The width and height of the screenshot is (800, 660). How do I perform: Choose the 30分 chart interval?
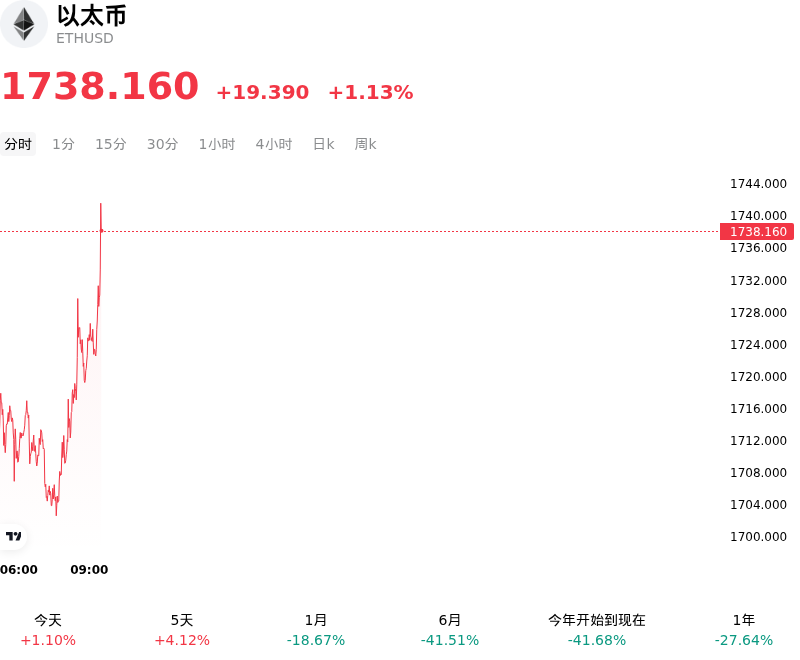coord(162,144)
